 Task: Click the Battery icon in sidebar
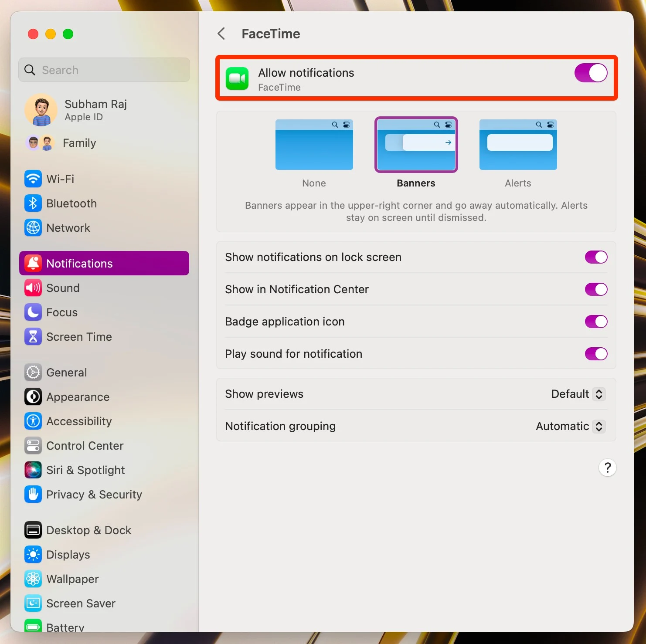33,626
